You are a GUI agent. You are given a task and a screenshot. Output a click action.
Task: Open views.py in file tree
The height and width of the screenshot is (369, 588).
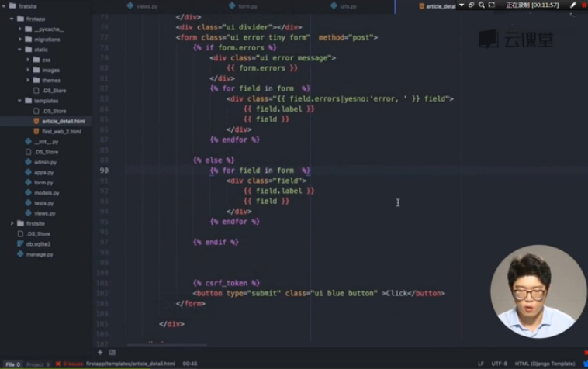45,213
